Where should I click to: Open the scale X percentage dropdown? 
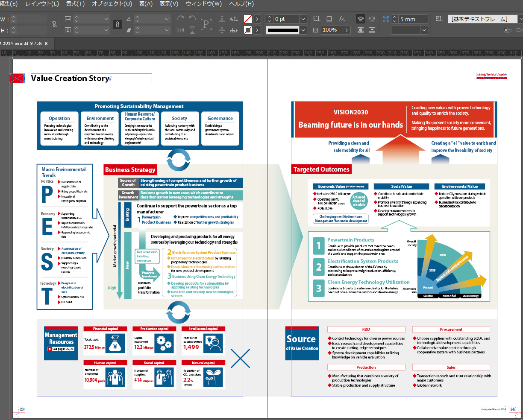point(106,19)
